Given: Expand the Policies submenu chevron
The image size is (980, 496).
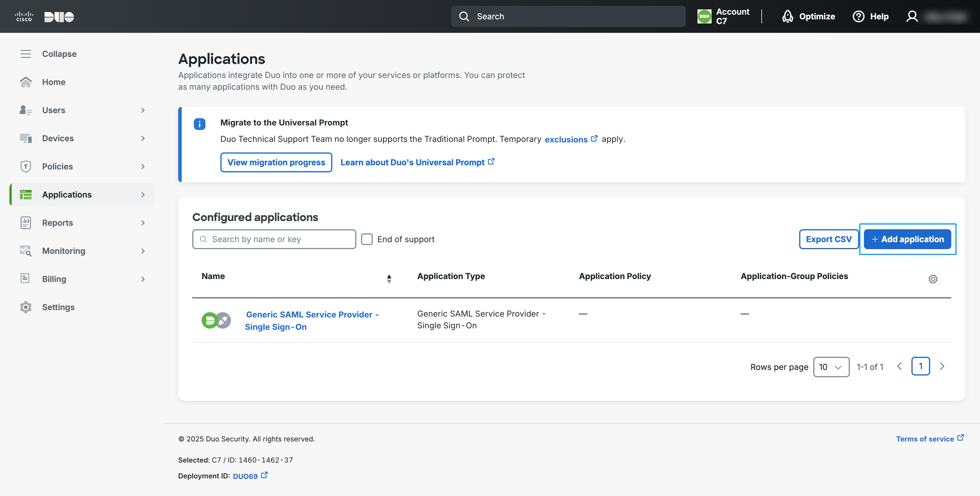Looking at the screenshot, I should click(143, 166).
